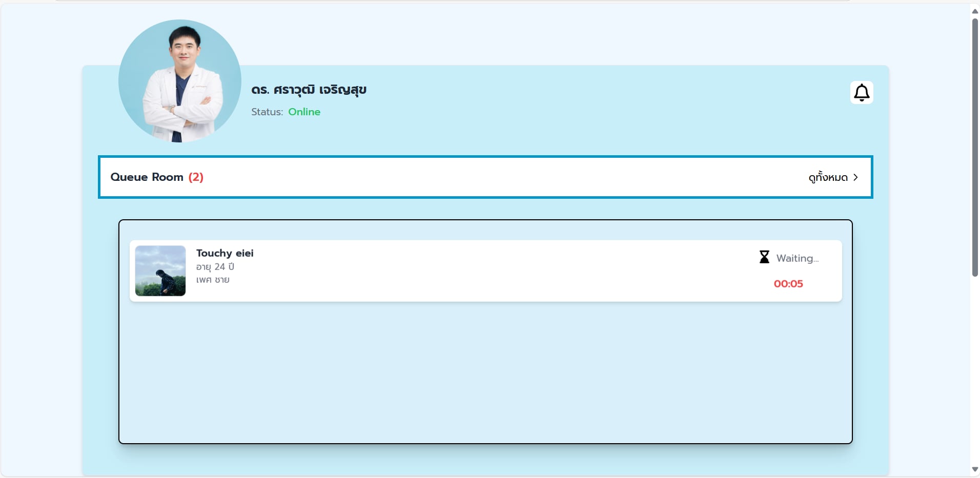Image resolution: width=980 pixels, height=478 pixels.
Task: Click the scrollbar up arrow
Action: coord(975,11)
